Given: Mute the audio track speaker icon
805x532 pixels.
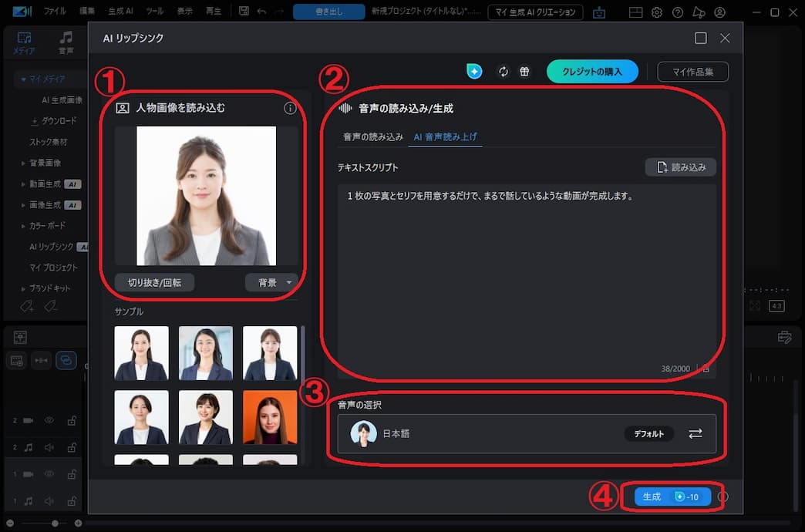Looking at the screenshot, I should (49, 447).
